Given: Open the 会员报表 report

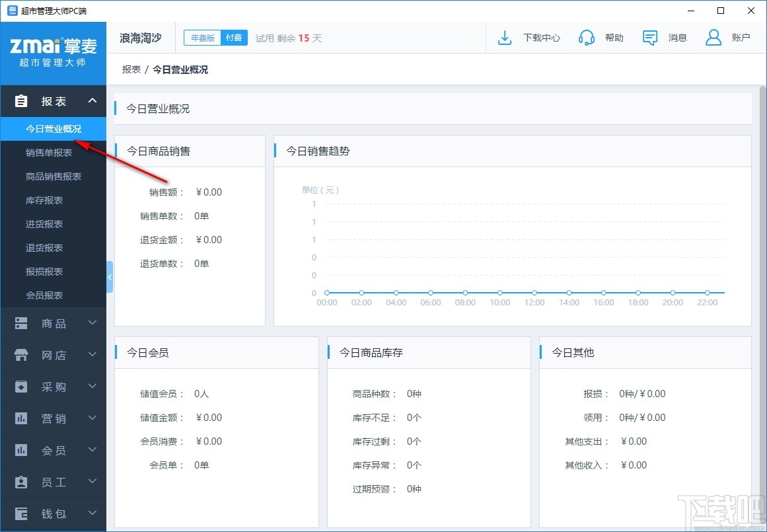Looking at the screenshot, I should (54, 295).
